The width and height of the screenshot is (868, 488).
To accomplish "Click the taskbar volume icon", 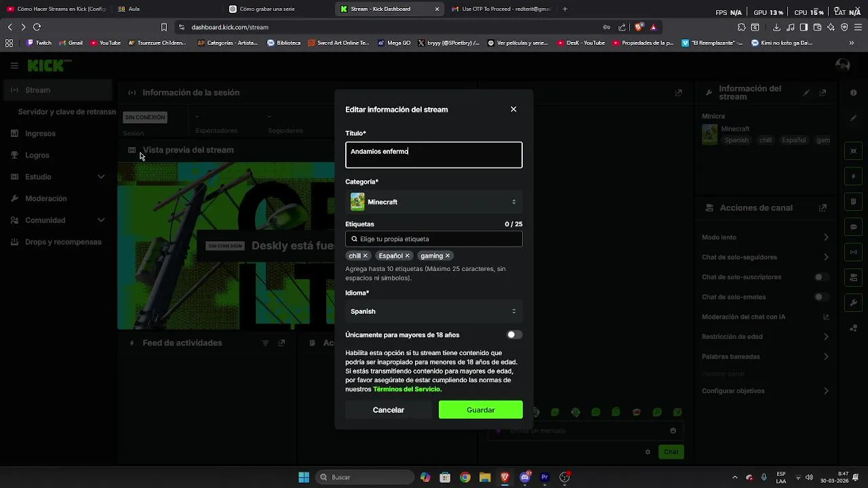I will [809, 477].
